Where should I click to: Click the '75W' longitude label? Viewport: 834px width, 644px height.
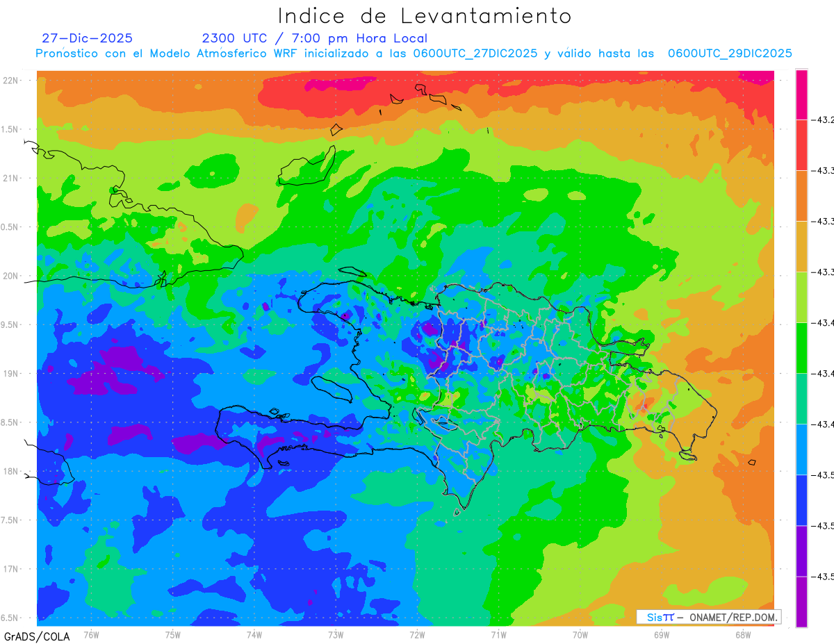pyautogui.click(x=172, y=634)
